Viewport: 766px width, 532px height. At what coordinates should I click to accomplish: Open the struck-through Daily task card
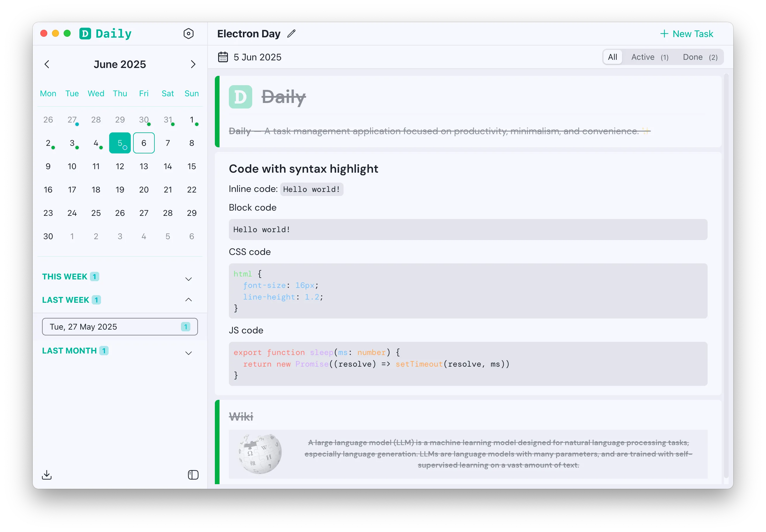468,111
